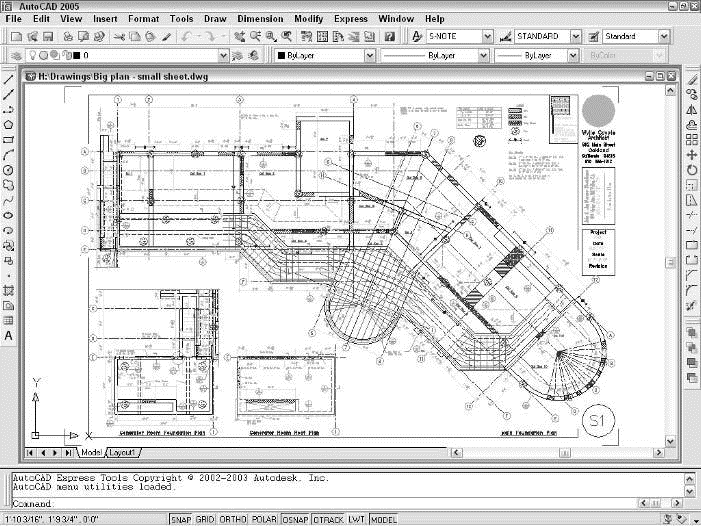
Task: Select the Line tool in Draw toolbar
Action: tap(9, 79)
